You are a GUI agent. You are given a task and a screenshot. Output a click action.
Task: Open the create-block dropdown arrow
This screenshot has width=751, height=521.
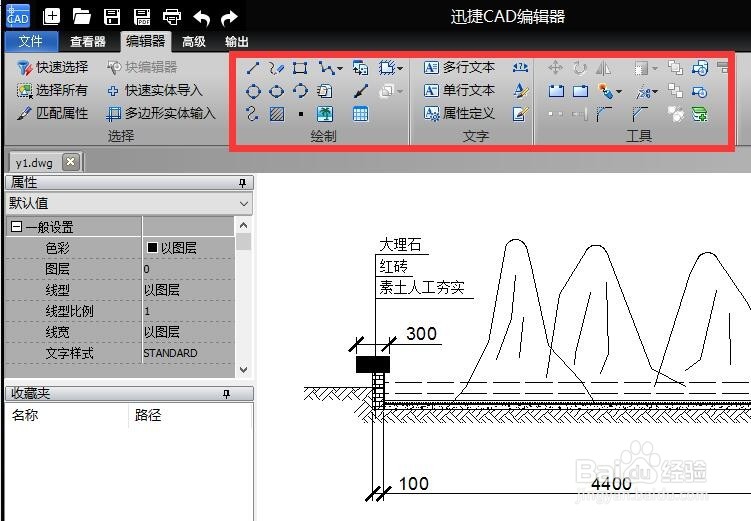(399, 68)
